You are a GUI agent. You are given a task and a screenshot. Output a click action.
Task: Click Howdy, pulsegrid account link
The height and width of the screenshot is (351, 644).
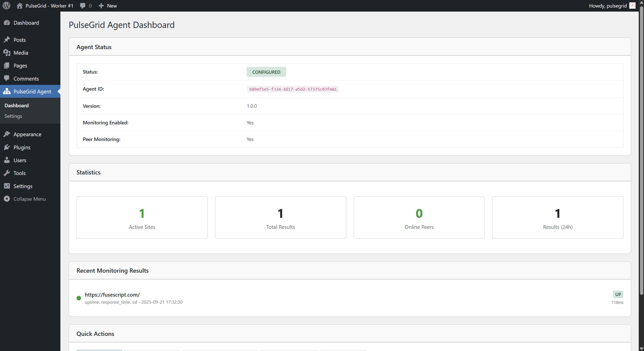[x=608, y=6]
